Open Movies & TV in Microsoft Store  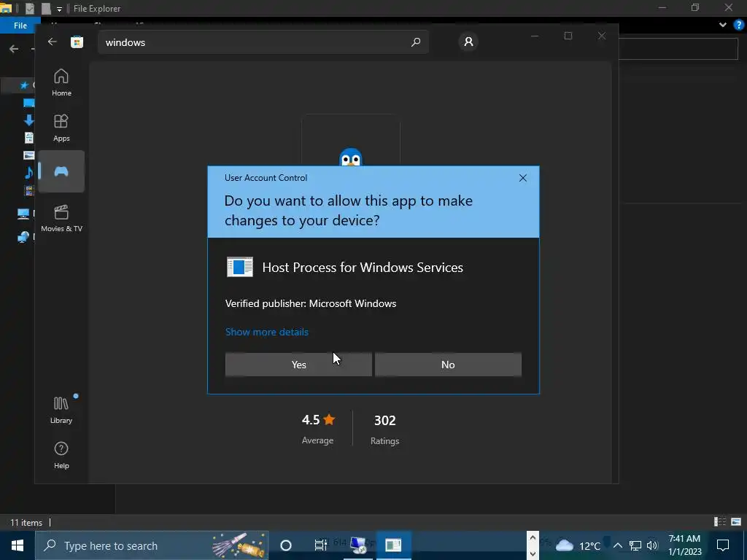pos(61,219)
